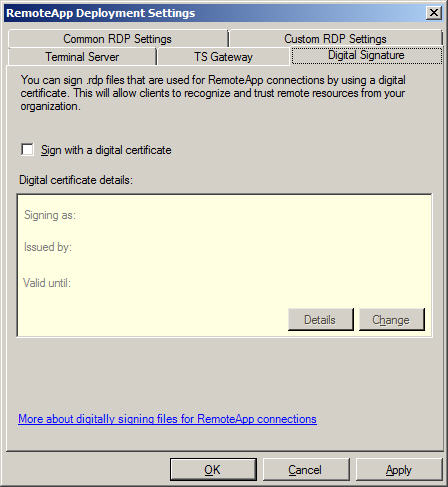Open the More about digitally signing files link
The height and width of the screenshot is (487, 448).
click(x=167, y=419)
